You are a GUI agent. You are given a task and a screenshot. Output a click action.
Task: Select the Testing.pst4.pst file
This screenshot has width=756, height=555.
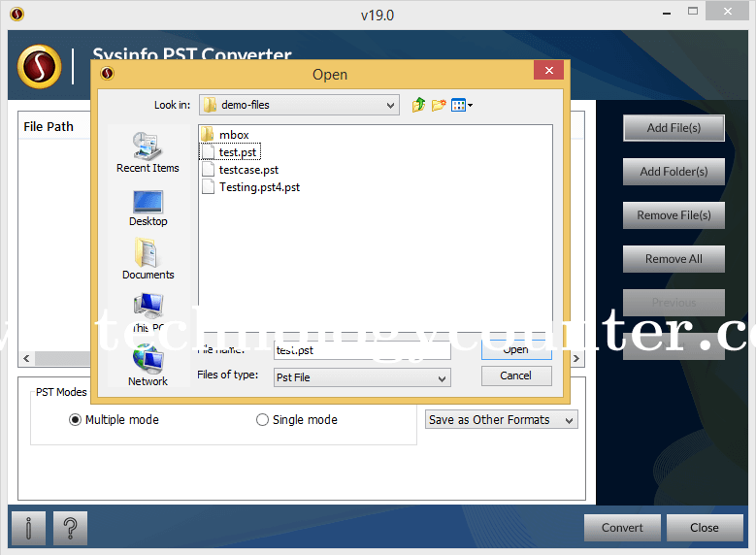point(250,187)
